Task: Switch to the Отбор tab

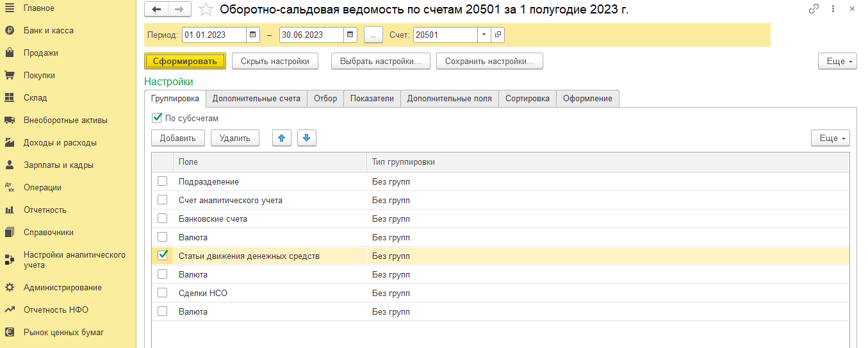Action: click(325, 99)
